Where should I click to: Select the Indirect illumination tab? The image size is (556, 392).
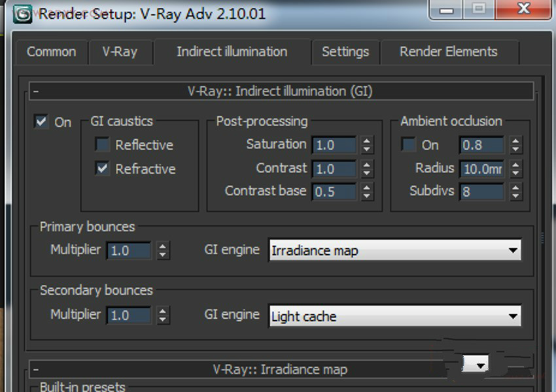pos(232,52)
